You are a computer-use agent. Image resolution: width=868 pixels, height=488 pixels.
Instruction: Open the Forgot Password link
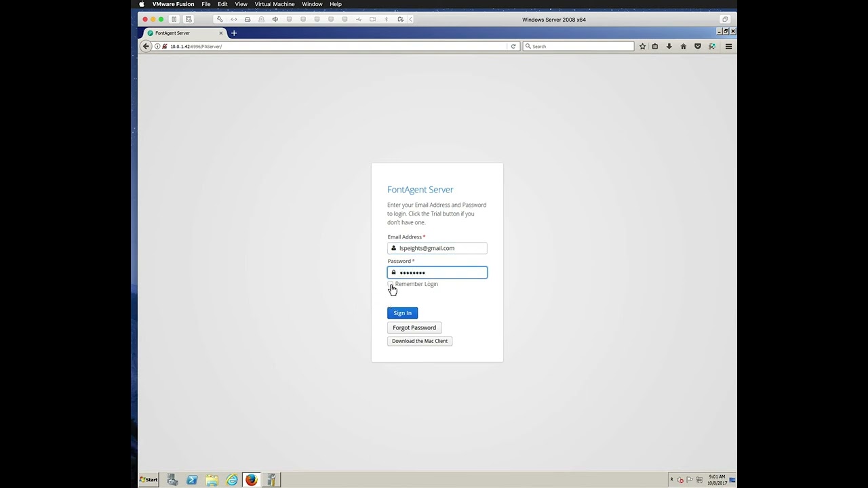tap(414, 327)
